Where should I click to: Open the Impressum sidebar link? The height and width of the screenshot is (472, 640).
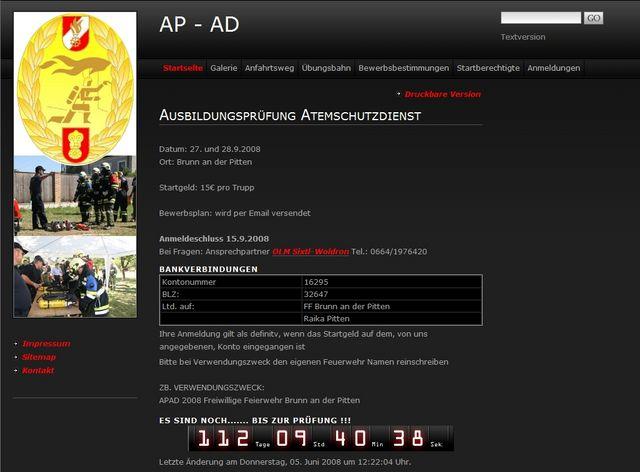point(46,343)
